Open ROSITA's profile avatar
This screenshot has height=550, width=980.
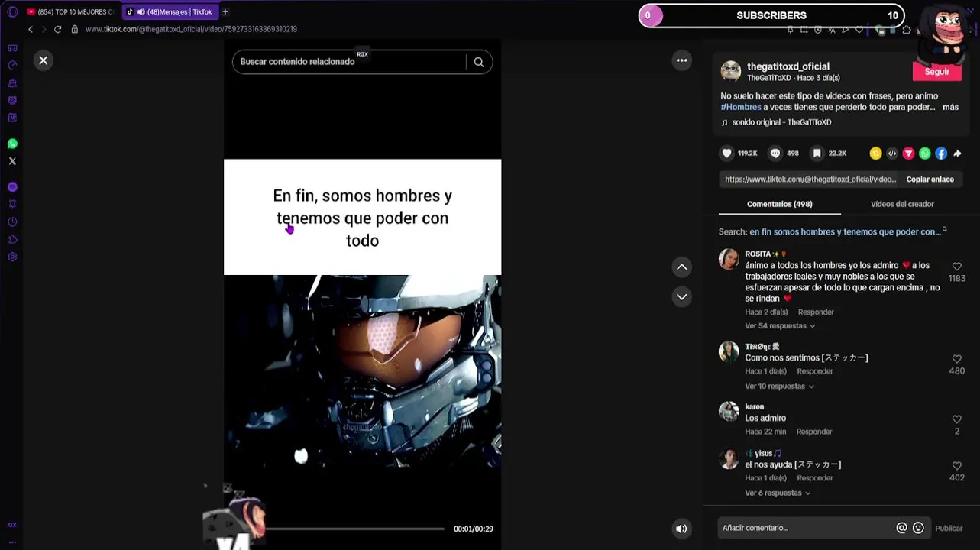click(729, 259)
